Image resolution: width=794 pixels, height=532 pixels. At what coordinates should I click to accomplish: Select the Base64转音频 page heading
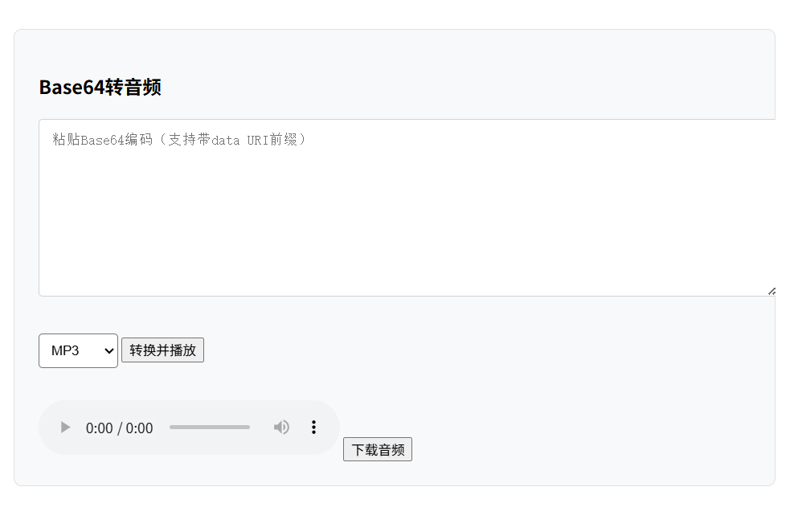(x=100, y=87)
